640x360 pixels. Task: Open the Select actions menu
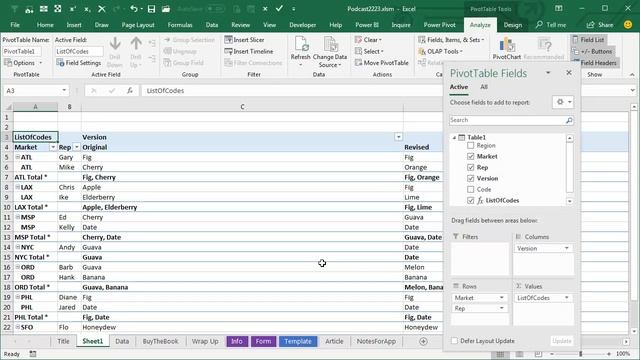pyautogui.click(x=369, y=51)
